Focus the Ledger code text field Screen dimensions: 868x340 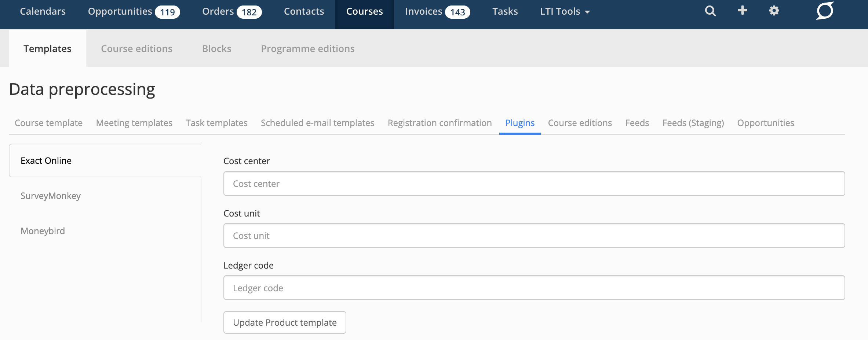click(534, 288)
